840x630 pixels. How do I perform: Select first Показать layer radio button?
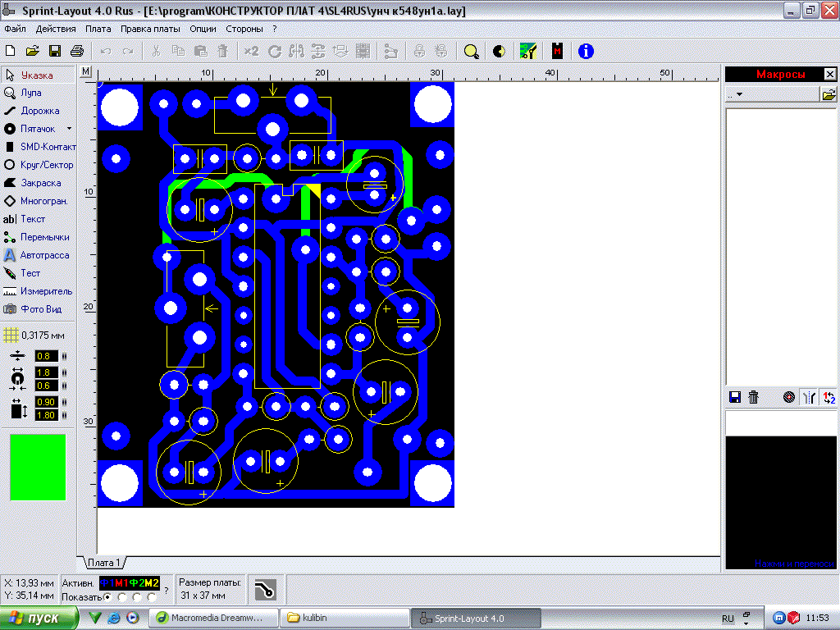point(107,597)
